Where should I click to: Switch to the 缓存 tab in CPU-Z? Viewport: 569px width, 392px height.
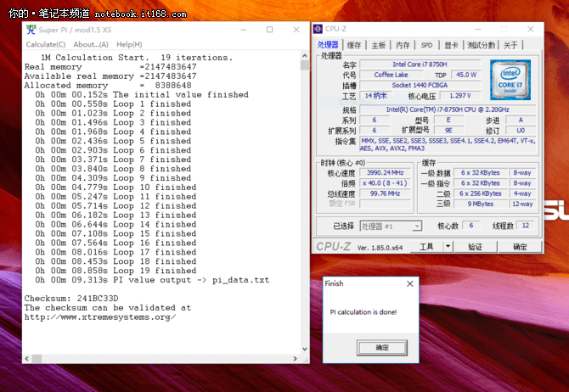(x=354, y=45)
